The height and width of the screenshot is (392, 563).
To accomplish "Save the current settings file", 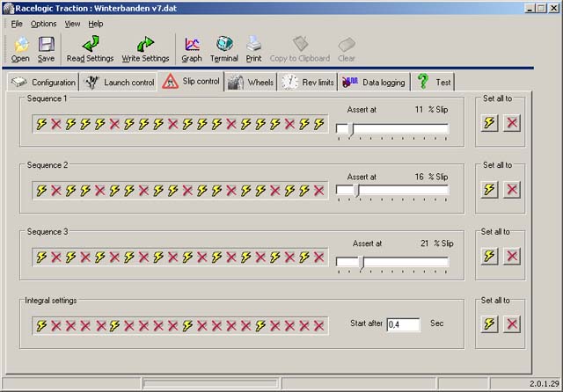I will pyautogui.click(x=47, y=48).
